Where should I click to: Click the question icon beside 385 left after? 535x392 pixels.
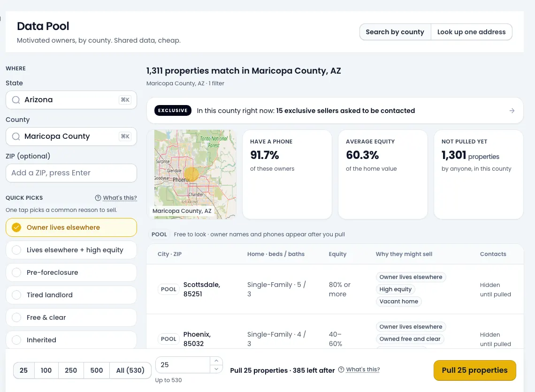[x=341, y=369]
